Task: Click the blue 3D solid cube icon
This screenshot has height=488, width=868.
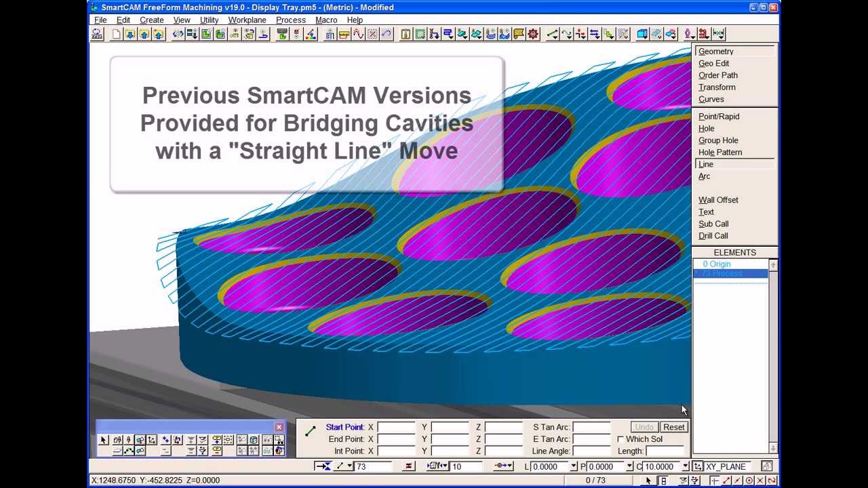Action: coord(642,34)
